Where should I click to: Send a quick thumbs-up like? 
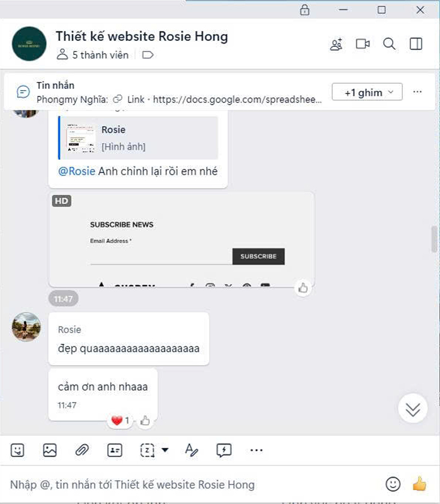(x=419, y=484)
